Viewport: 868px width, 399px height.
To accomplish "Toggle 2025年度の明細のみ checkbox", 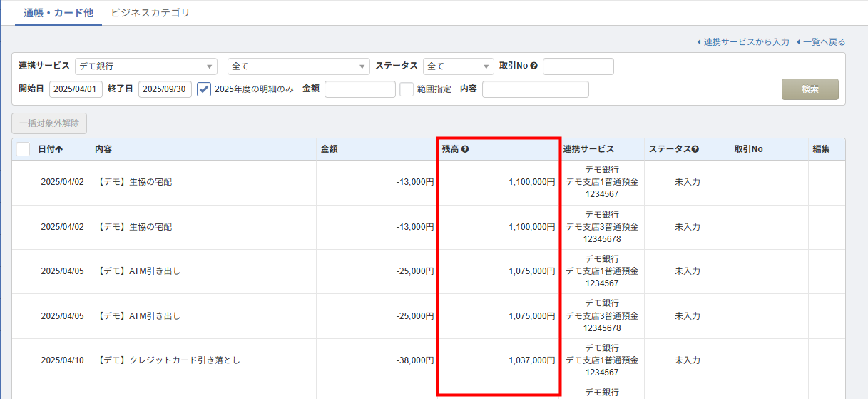I will pos(204,89).
